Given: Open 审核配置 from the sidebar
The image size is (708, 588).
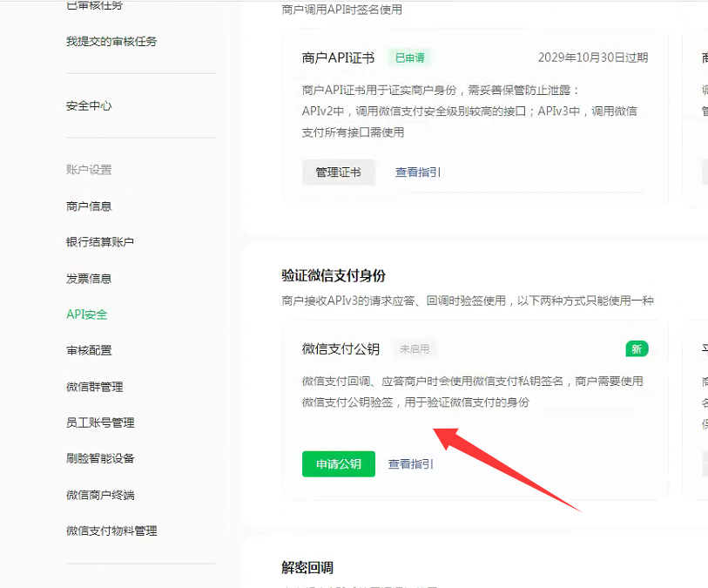Looking at the screenshot, I should tap(89, 350).
